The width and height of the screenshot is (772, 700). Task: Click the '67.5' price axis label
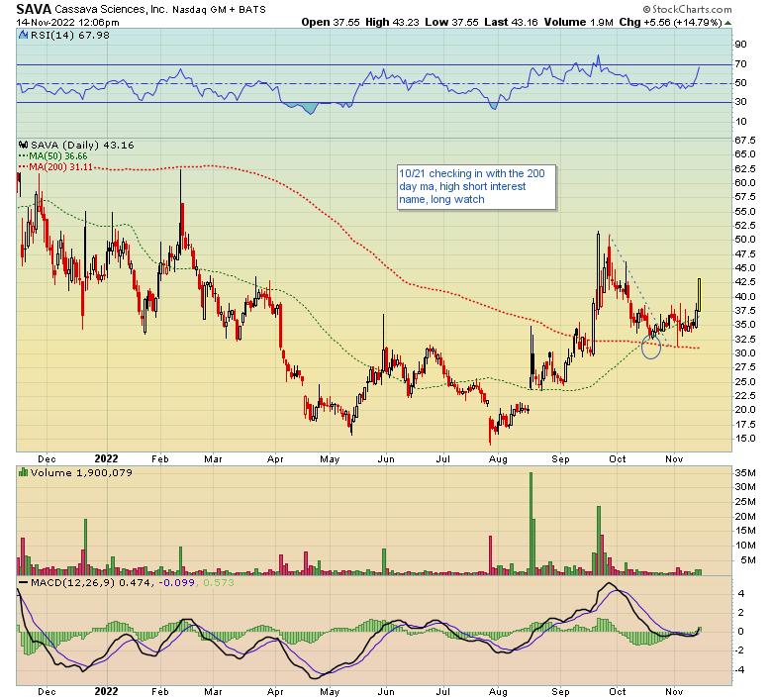pyautogui.click(x=744, y=140)
